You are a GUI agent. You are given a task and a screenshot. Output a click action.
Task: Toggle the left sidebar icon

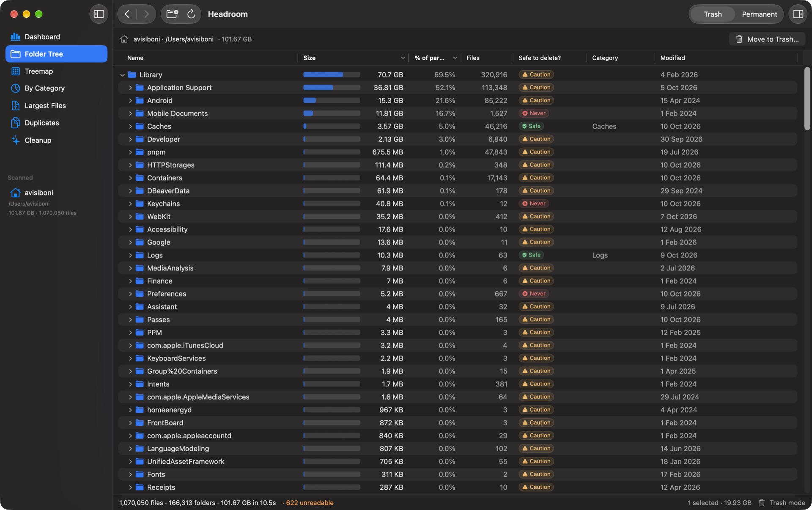pyautogui.click(x=99, y=14)
